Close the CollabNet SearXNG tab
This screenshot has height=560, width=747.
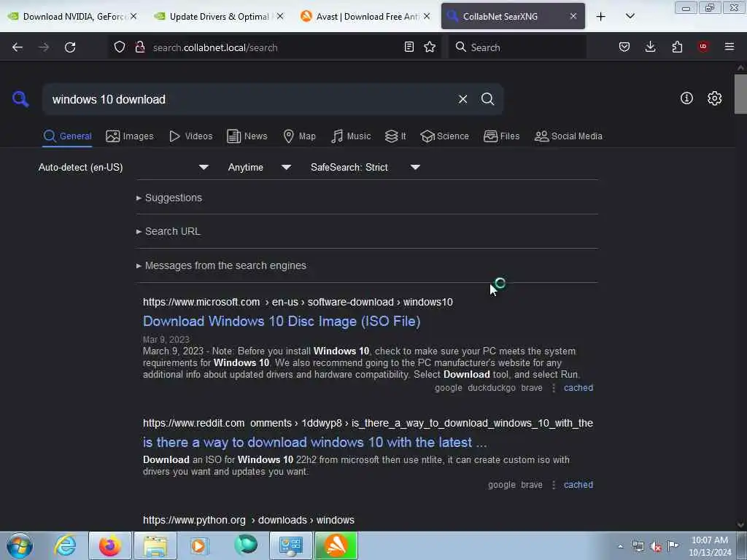(x=573, y=16)
